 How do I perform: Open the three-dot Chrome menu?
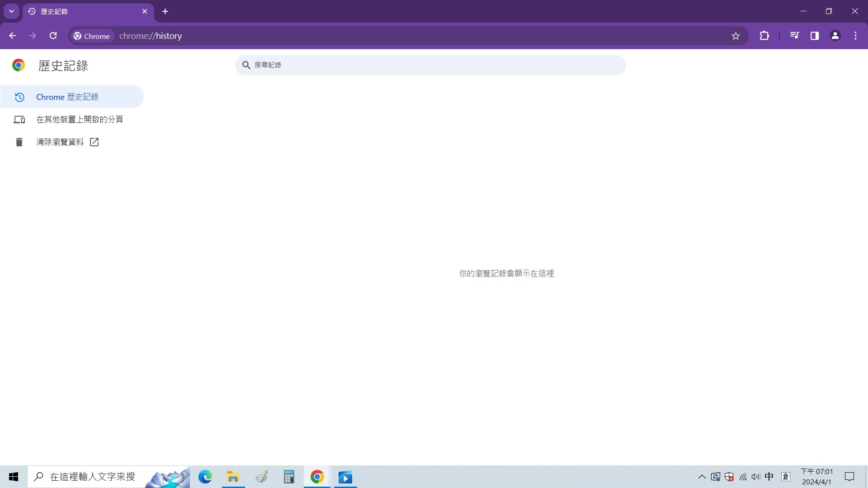click(x=855, y=36)
